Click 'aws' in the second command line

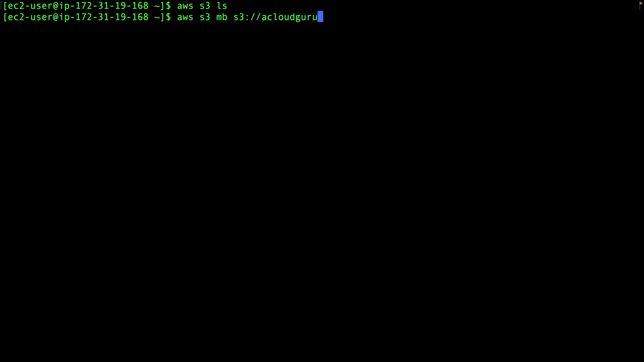point(185,17)
